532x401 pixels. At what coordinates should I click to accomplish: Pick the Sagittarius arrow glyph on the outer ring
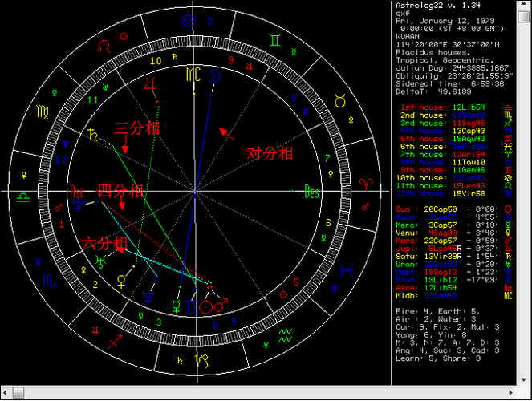pyautogui.click(x=116, y=342)
